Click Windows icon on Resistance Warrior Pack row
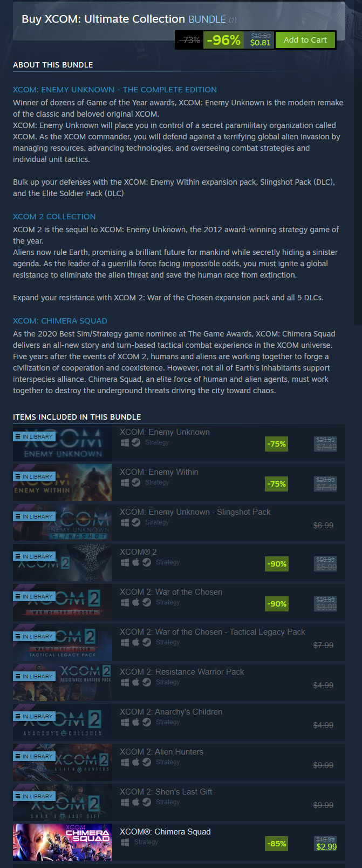 125,682
